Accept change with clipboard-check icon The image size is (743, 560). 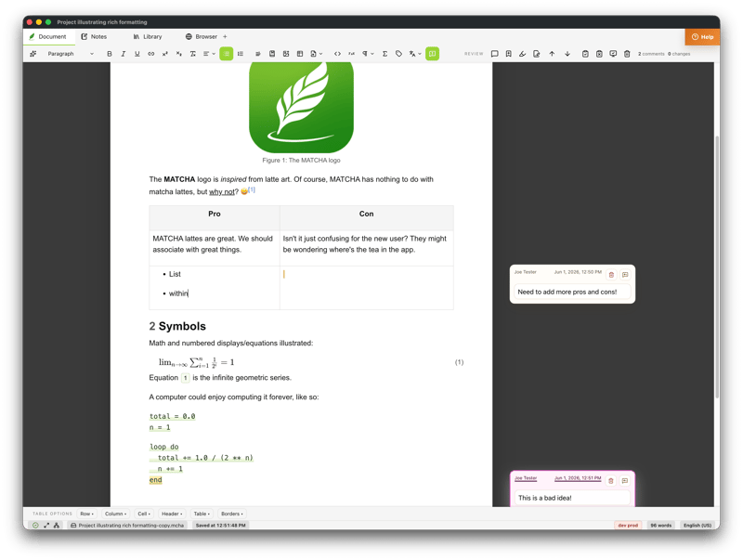point(585,54)
